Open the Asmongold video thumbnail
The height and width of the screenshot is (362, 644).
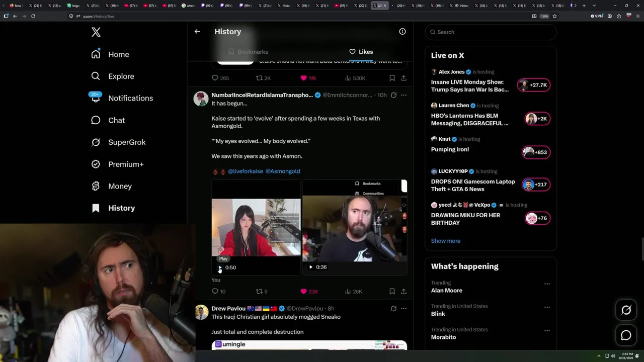click(x=355, y=227)
